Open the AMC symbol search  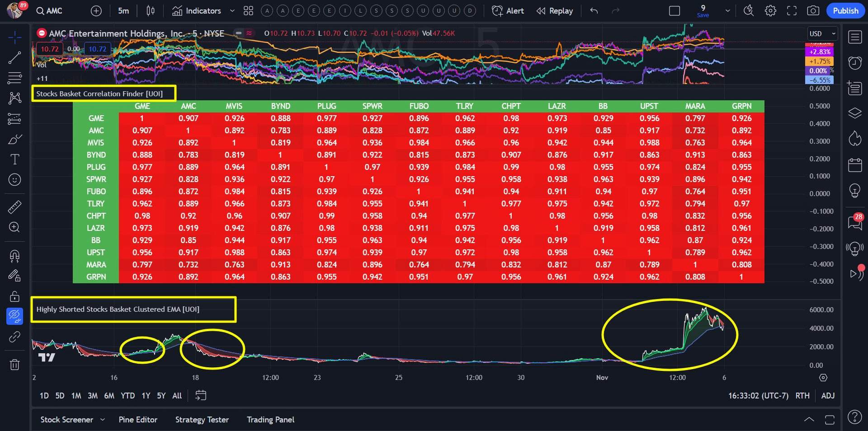49,11
